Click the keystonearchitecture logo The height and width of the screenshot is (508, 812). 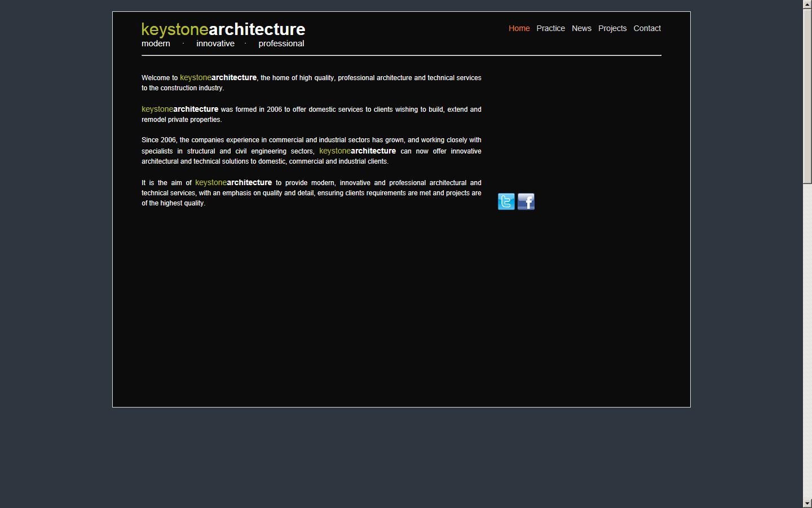(223, 29)
